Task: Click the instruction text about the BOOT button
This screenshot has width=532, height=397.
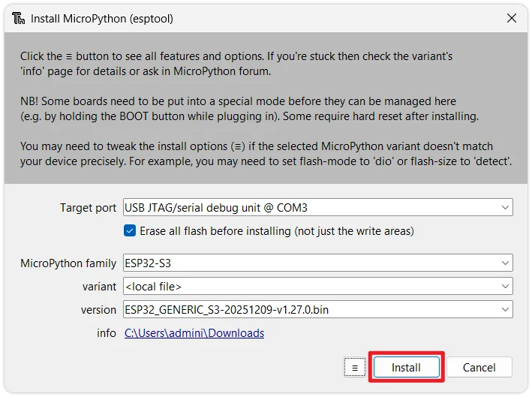Action: (x=260, y=116)
